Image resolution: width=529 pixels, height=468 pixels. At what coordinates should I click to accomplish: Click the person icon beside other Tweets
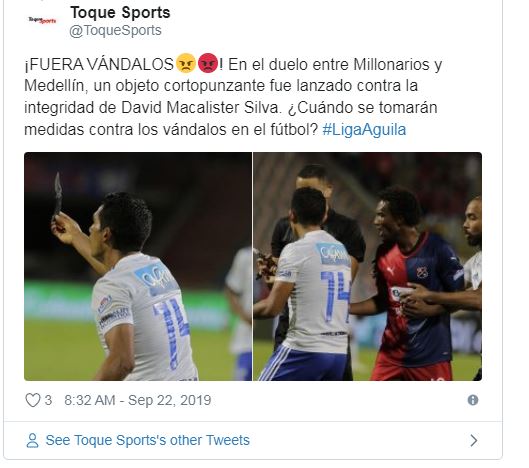(32, 440)
